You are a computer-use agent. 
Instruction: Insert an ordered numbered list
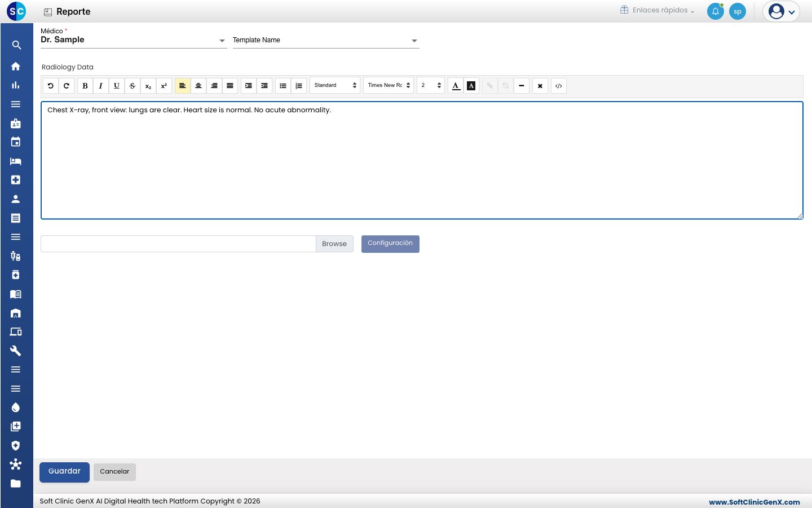(299, 86)
